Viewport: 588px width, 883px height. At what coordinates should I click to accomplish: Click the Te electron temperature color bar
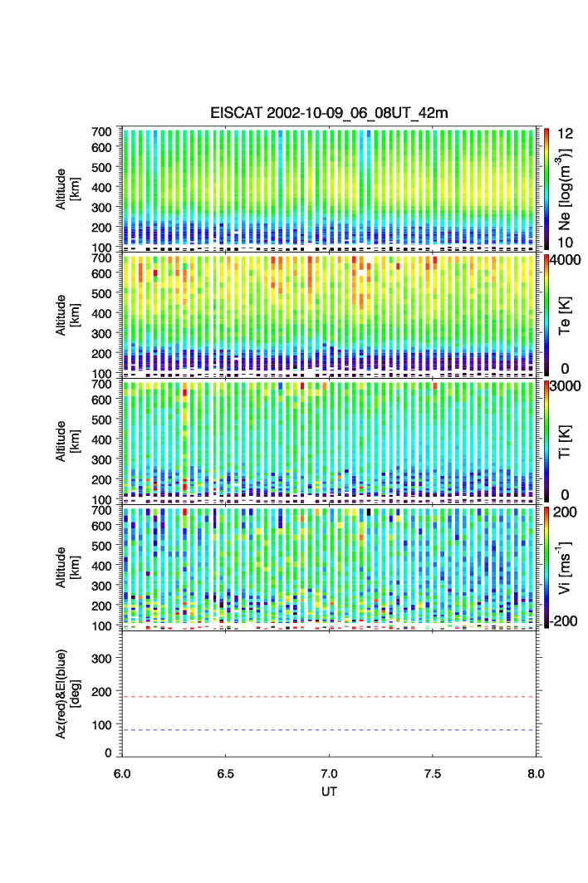click(x=546, y=314)
